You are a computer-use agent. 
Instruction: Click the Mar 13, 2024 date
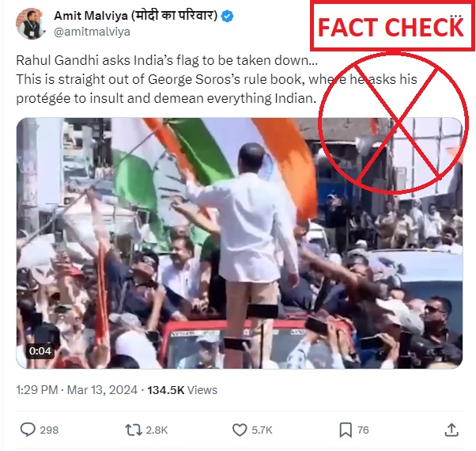click(102, 389)
